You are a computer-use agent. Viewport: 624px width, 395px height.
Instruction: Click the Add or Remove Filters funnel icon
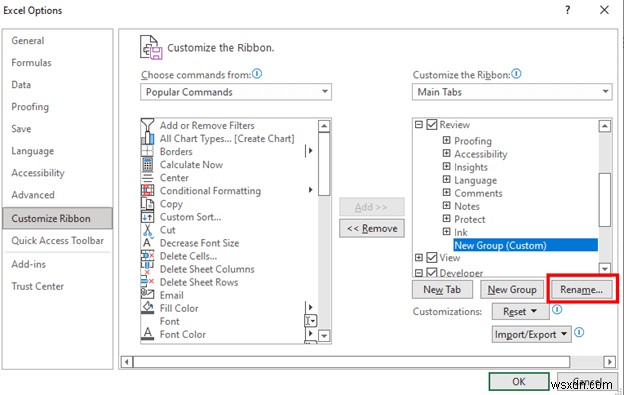(147, 125)
